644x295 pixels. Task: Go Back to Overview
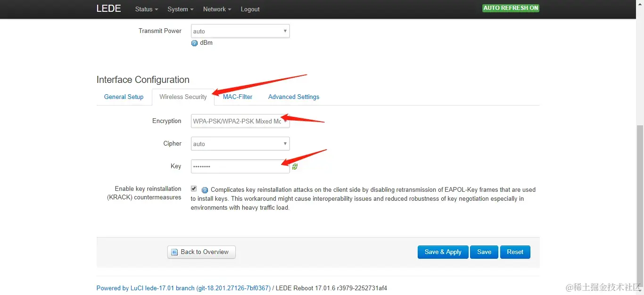201,252
